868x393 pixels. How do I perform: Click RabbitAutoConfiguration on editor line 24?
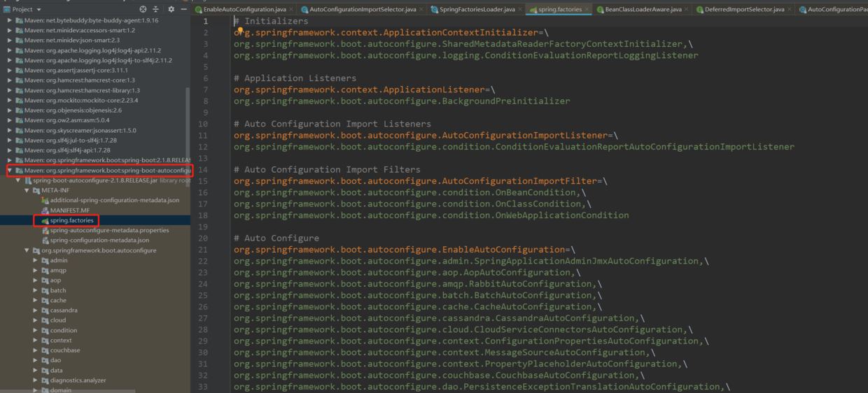point(534,284)
